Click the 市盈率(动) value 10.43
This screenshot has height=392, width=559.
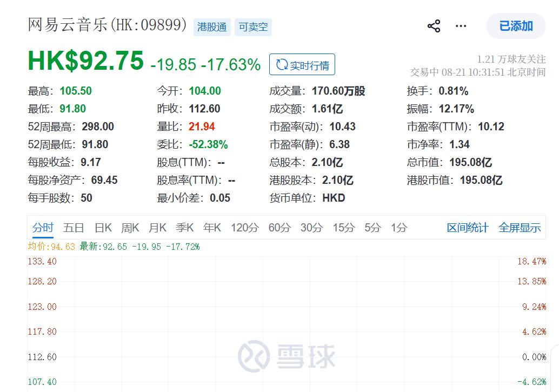pyautogui.click(x=342, y=127)
